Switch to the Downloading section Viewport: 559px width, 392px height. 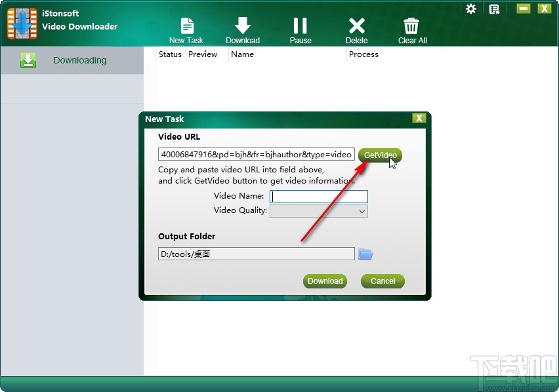pyautogui.click(x=79, y=60)
